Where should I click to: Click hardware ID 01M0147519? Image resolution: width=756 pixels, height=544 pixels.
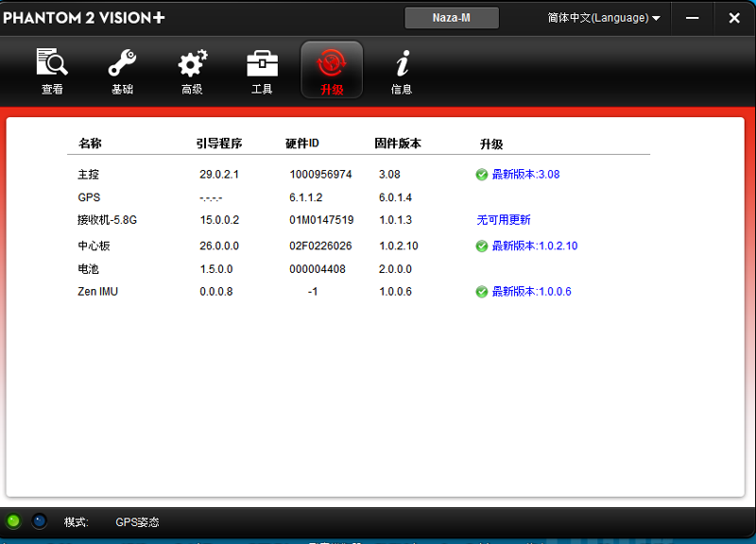pos(321,220)
